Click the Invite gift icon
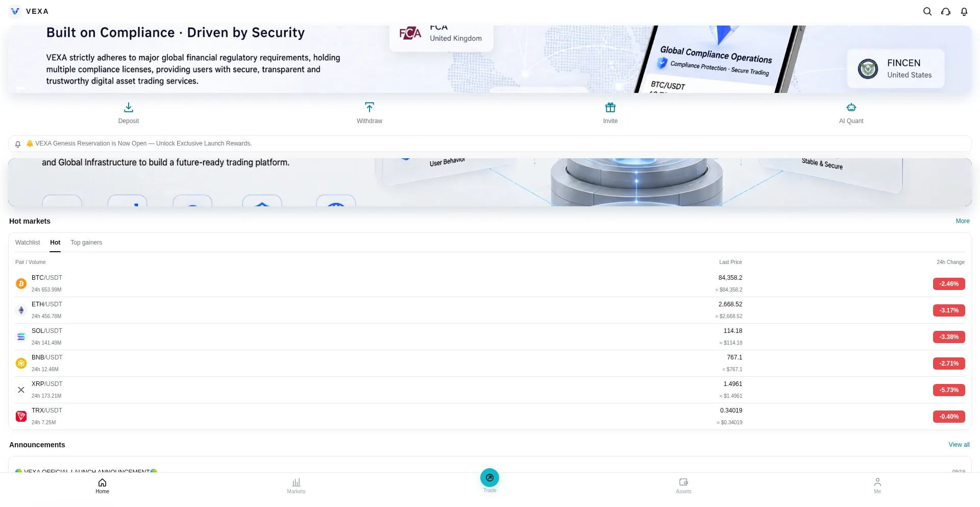Viewport: 980px width, 507px height. (610, 107)
